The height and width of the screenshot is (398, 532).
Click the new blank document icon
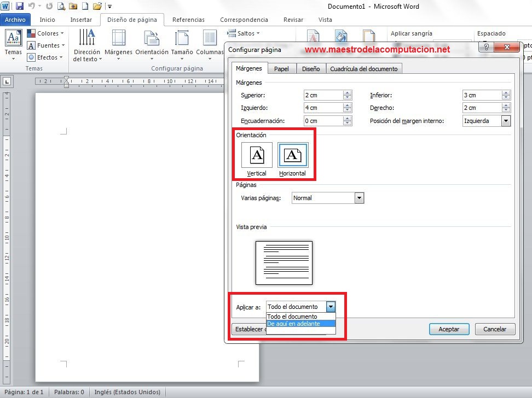click(x=85, y=6)
